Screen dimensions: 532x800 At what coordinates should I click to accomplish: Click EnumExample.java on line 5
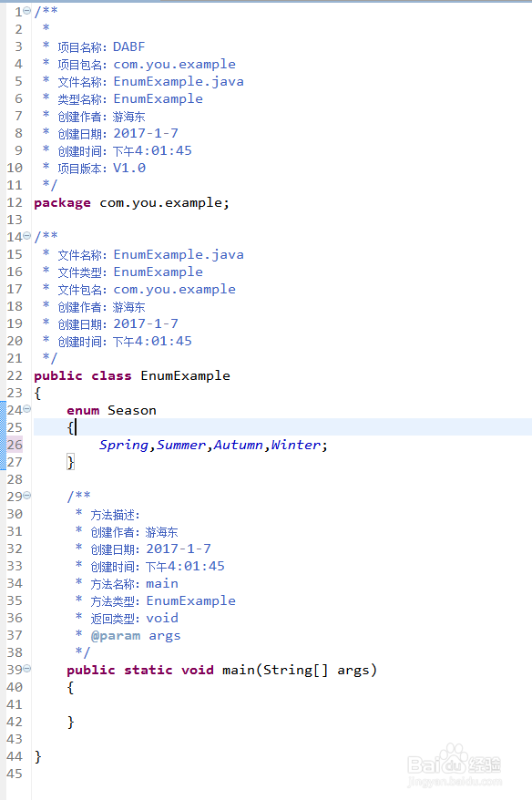[x=179, y=82]
